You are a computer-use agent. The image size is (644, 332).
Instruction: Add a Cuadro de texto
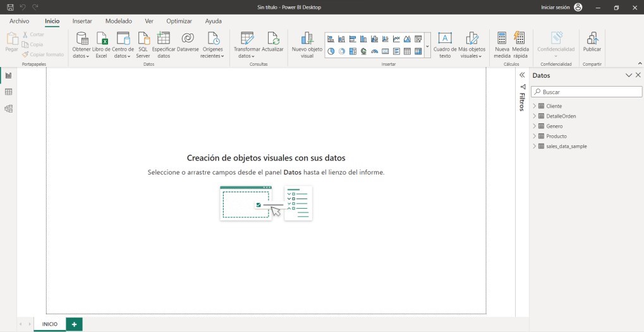[x=445, y=45]
